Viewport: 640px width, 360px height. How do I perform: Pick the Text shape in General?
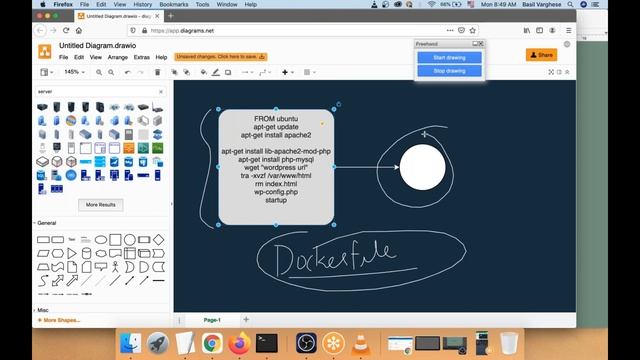coord(72,240)
